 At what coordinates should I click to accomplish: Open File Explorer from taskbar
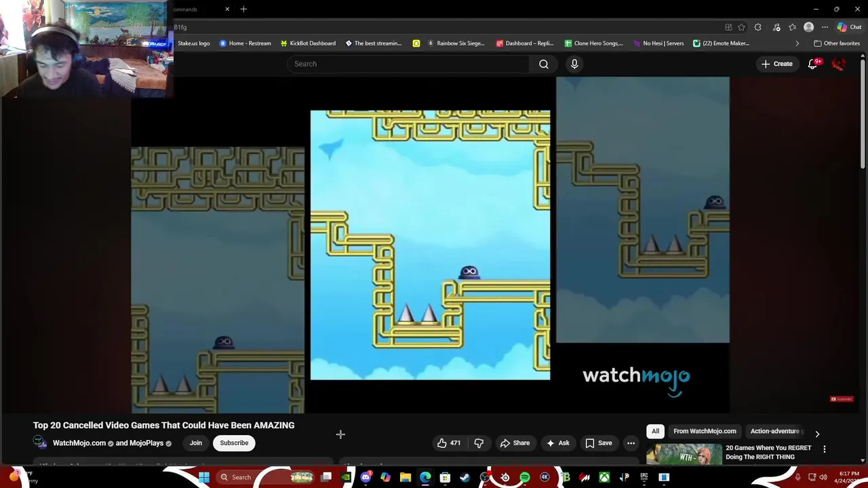pyautogui.click(x=406, y=477)
